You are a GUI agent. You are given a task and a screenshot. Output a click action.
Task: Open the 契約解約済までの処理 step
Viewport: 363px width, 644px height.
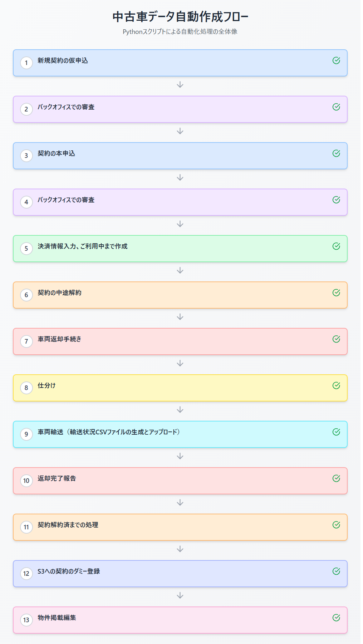click(x=68, y=525)
